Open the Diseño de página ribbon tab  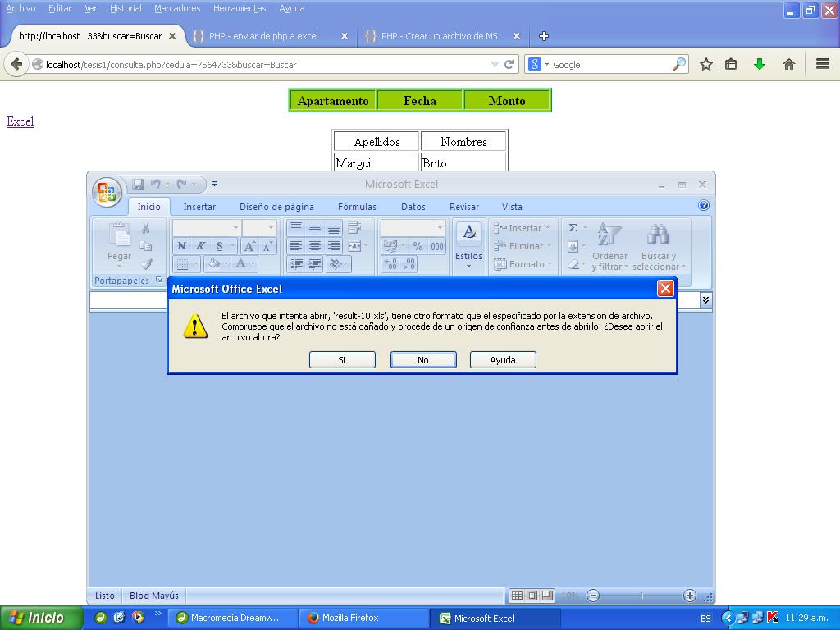pos(276,207)
